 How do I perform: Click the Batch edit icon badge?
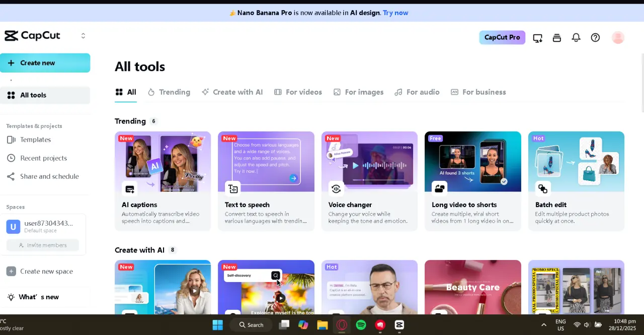(543, 189)
